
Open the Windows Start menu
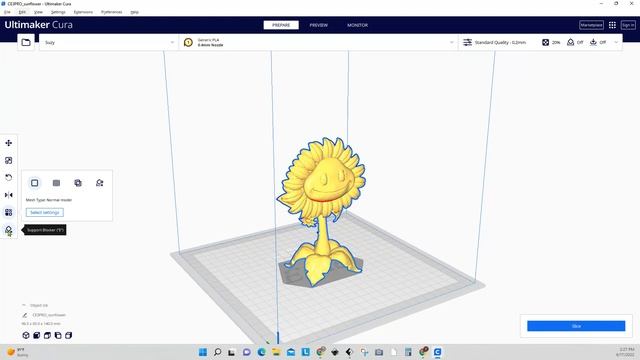[x=203, y=352]
